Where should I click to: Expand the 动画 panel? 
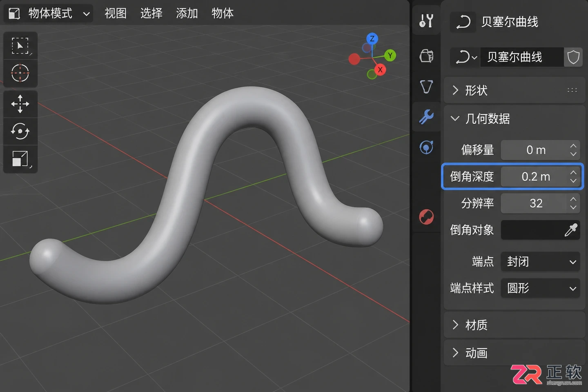click(x=514, y=353)
